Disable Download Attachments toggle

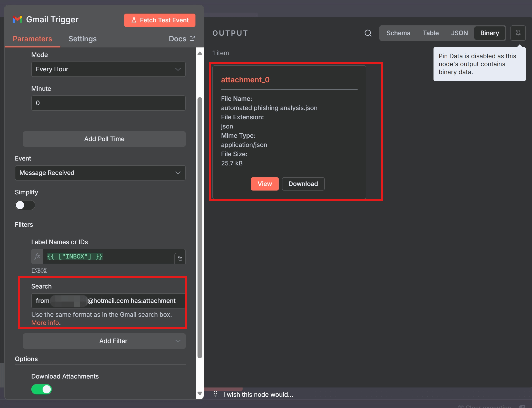point(42,389)
